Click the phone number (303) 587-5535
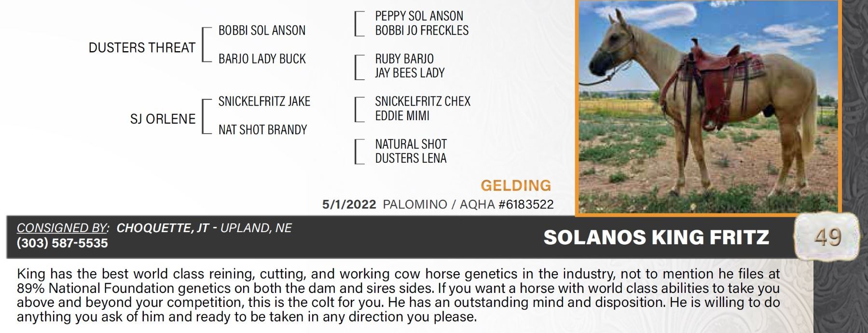 [62, 243]
